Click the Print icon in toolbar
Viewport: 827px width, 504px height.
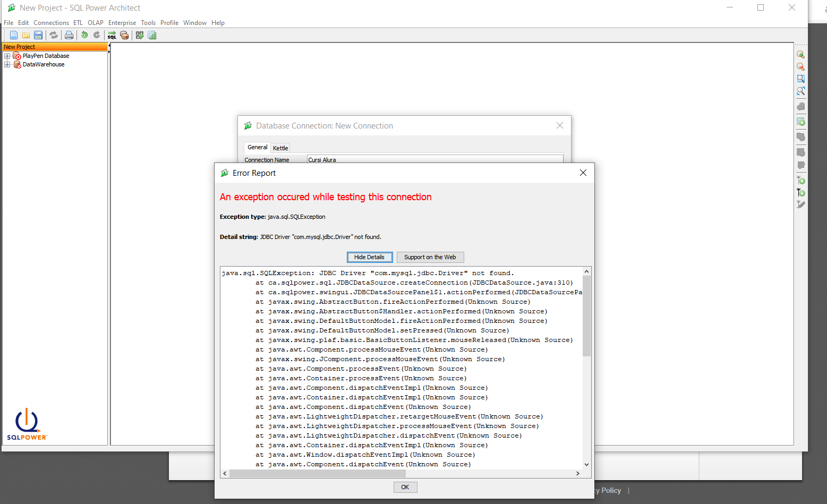69,35
